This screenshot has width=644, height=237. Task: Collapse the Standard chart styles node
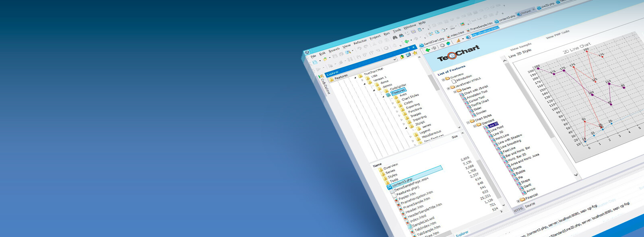pos(474,126)
